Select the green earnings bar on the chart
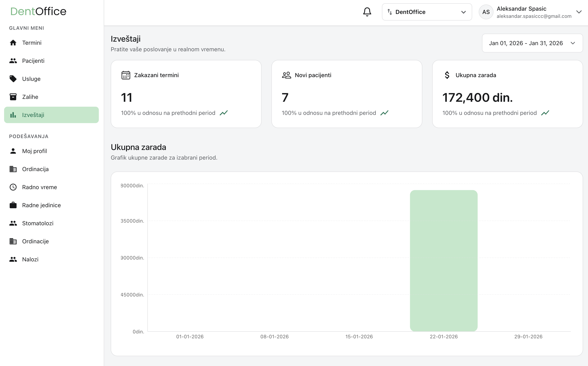 (x=444, y=261)
